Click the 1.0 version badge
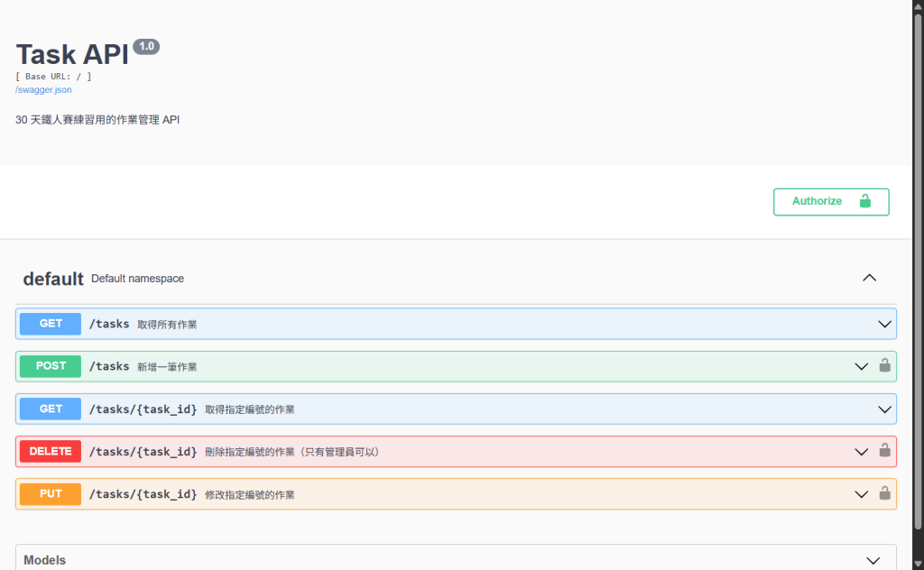 tap(146, 47)
